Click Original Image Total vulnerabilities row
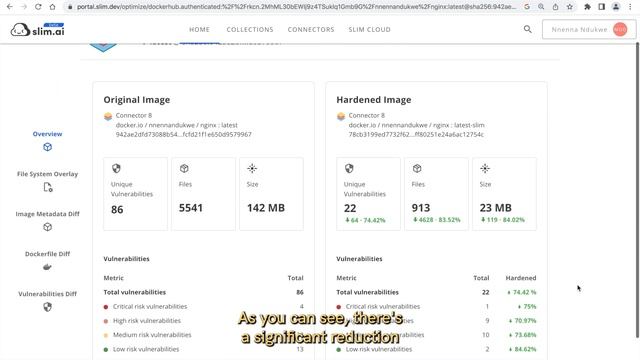The height and width of the screenshot is (360, 640). pos(203,292)
